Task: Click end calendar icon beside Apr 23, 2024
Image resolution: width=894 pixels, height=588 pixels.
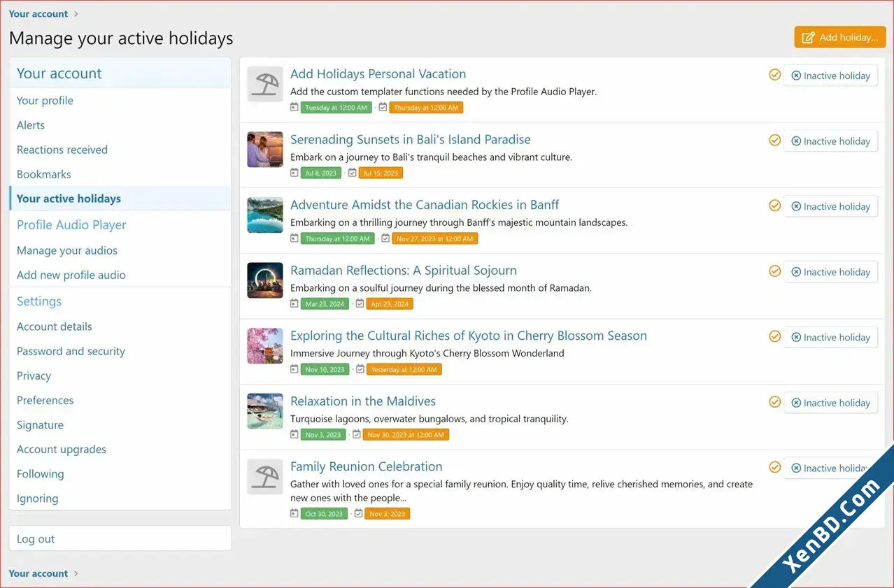Action: 360,303
